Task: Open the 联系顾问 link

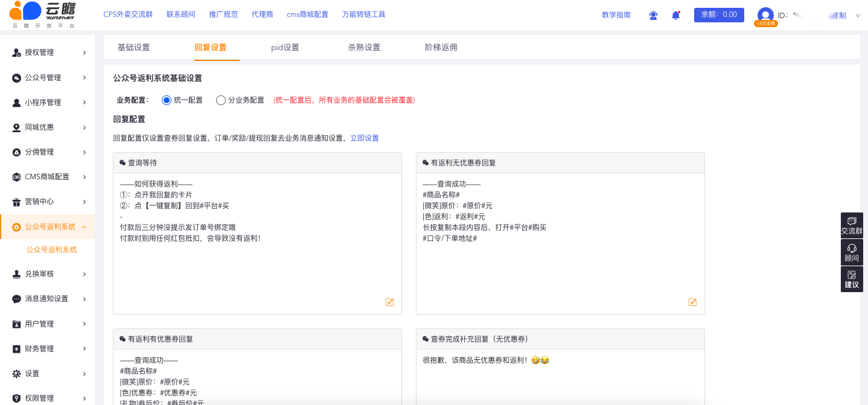Action: pyautogui.click(x=181, y=14)
